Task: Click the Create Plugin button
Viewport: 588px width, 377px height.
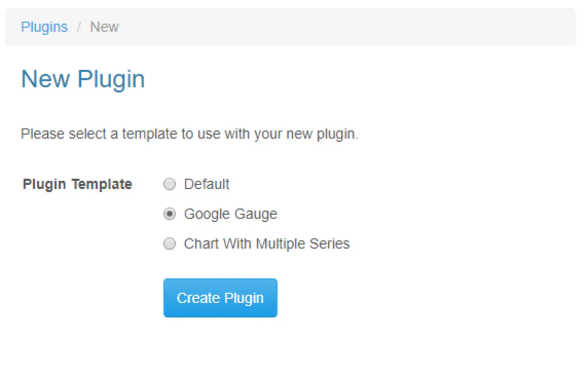Action: [x=220, y=298]
